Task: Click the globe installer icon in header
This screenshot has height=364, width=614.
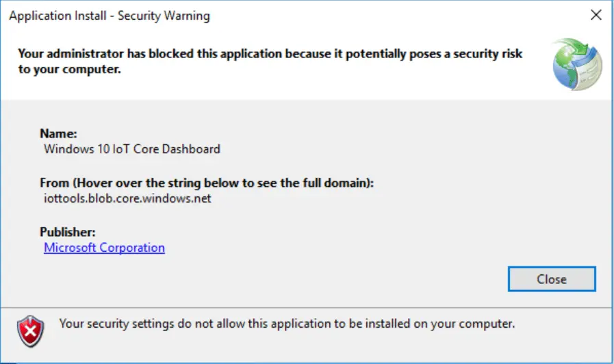Action: tap(577, 64)
